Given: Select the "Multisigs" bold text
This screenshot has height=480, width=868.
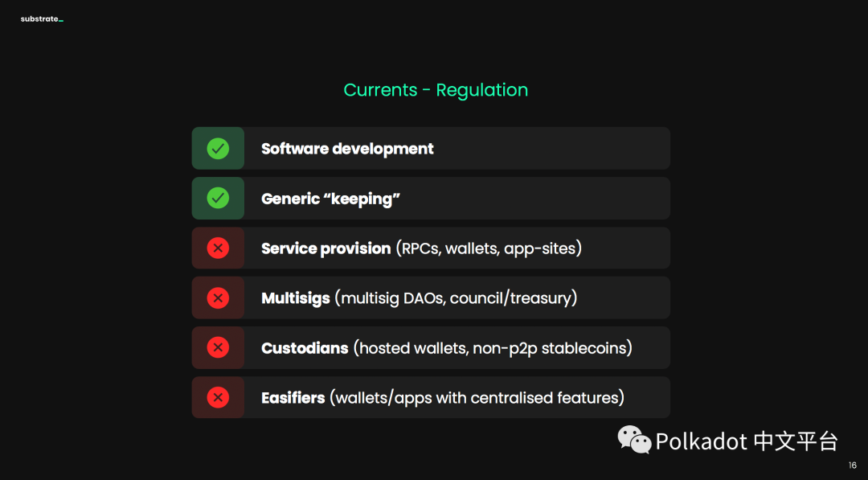Looking at the screenshot, I should click(x=296, y=298).
